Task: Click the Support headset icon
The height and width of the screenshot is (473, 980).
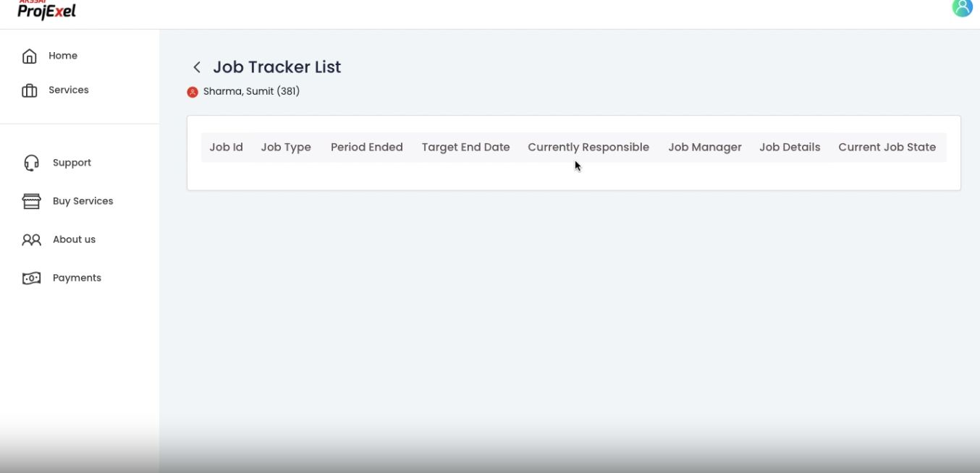Action: [31, 163]
